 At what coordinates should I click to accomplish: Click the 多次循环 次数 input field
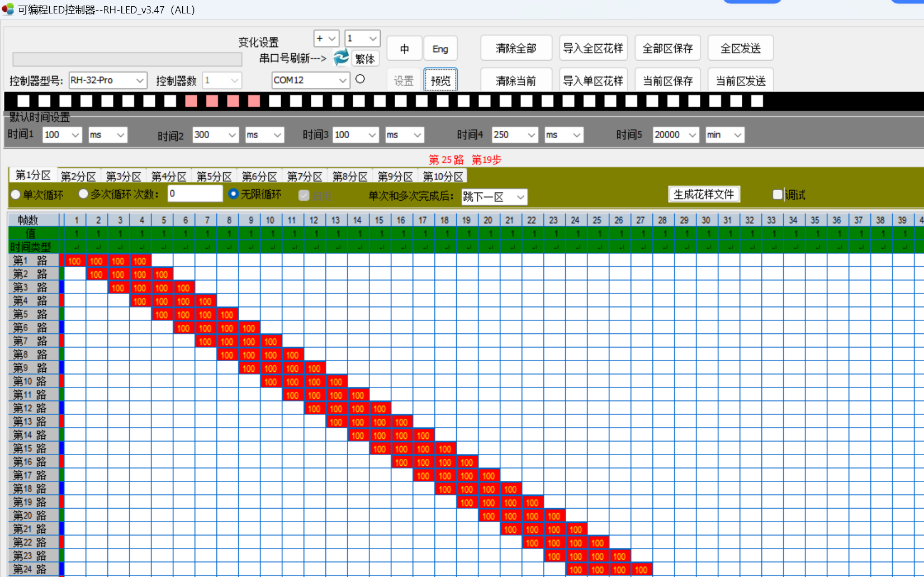click(195, 193)
